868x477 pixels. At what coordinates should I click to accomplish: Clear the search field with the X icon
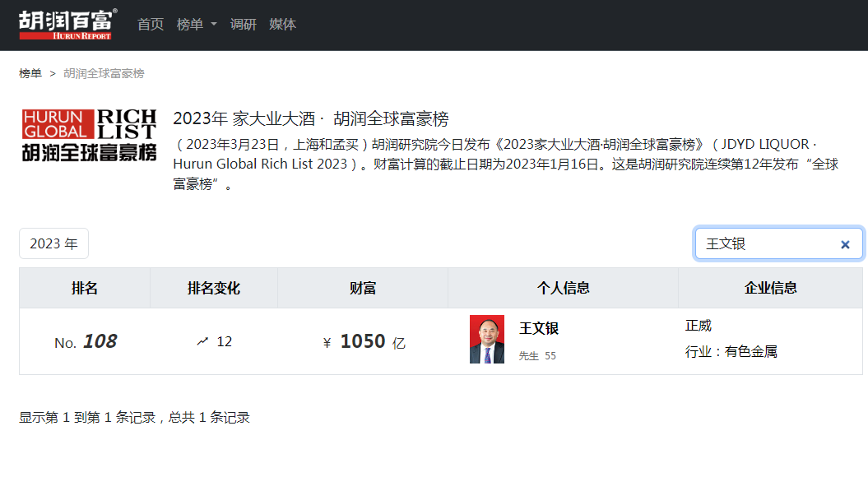845,244
